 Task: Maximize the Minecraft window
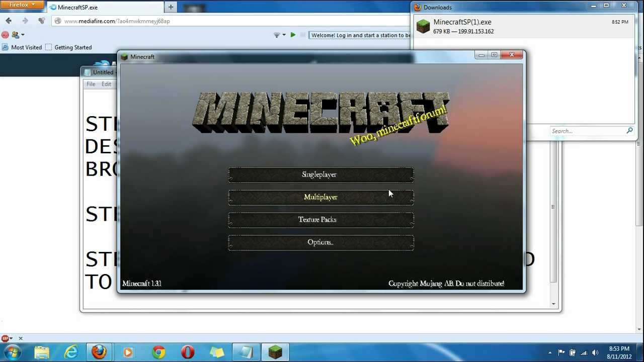point(494,55)
